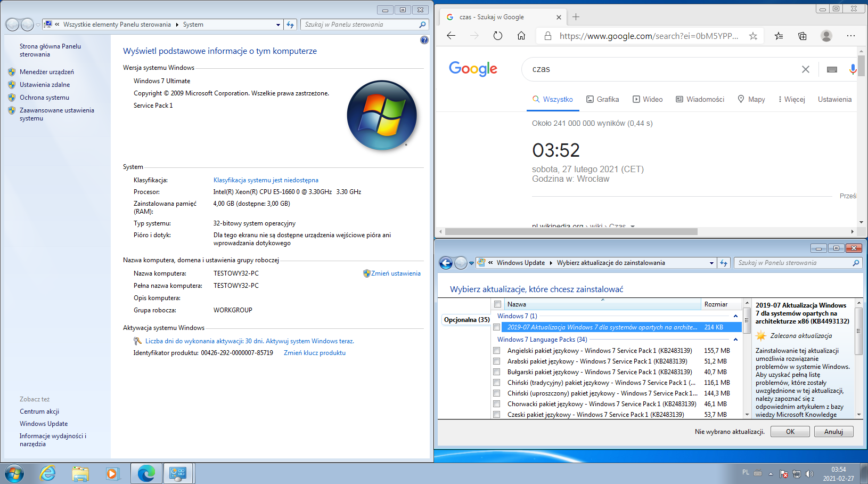Click inside the Google search input field
Viewport: 868px width, 484px height.
[x=639, y=69]
